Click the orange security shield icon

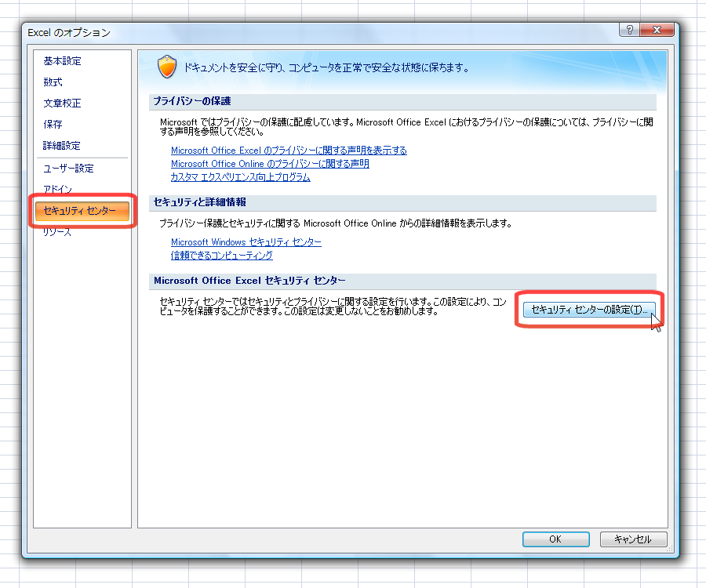(167, 67)
